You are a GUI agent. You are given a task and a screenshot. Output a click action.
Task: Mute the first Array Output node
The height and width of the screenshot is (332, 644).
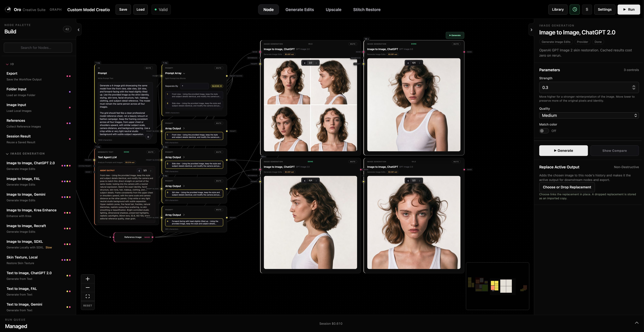click(x=219, y=123)
